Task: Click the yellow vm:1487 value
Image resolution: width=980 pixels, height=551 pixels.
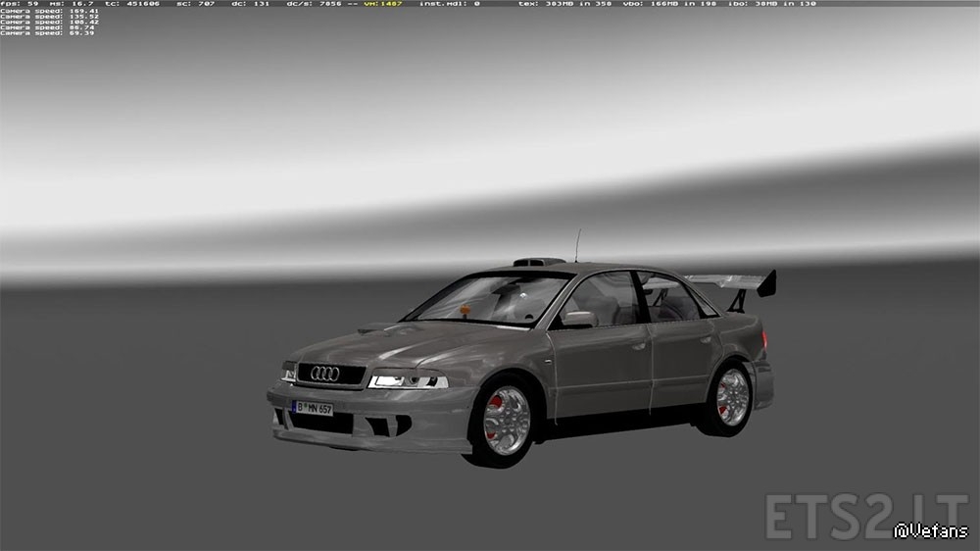Action: [x=383, y=4]
